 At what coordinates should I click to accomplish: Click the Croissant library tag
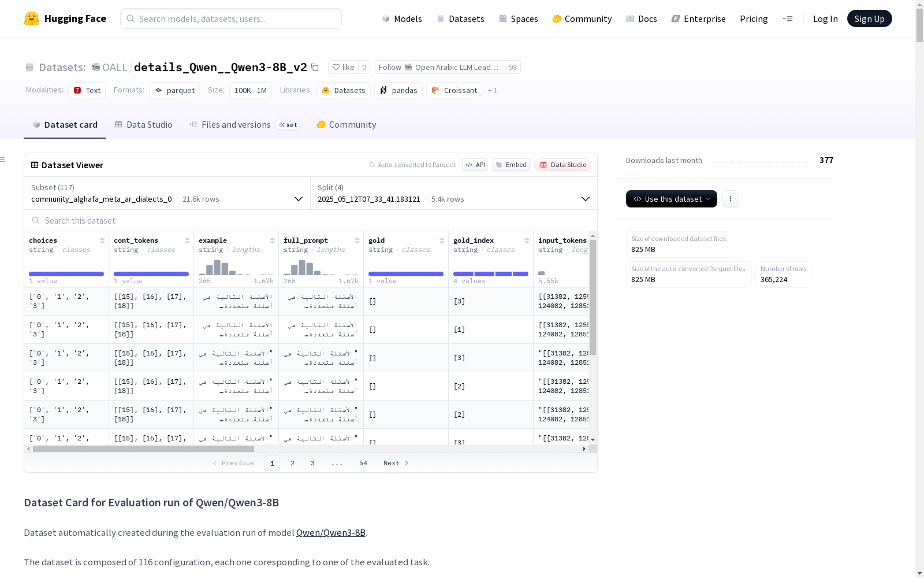click(454, 90)
